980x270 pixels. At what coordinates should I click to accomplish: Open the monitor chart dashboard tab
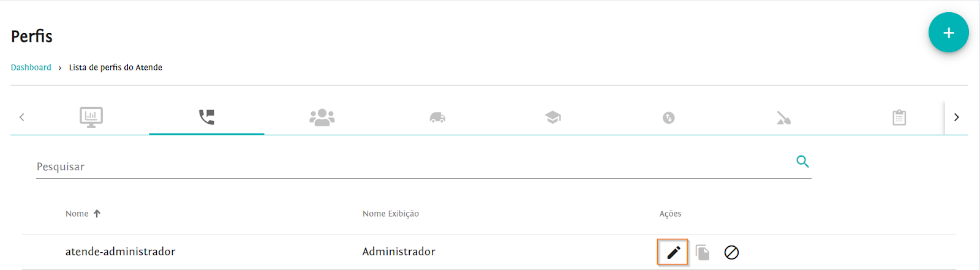[91, 117]
